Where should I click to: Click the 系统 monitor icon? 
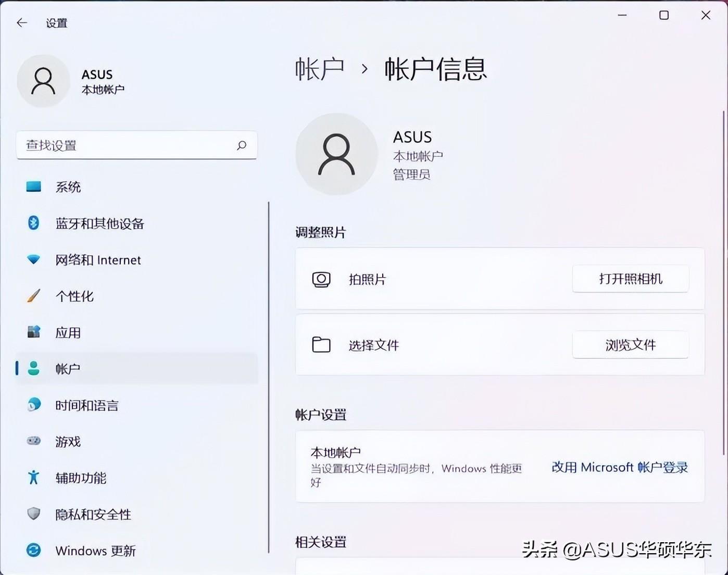(34, 186)
